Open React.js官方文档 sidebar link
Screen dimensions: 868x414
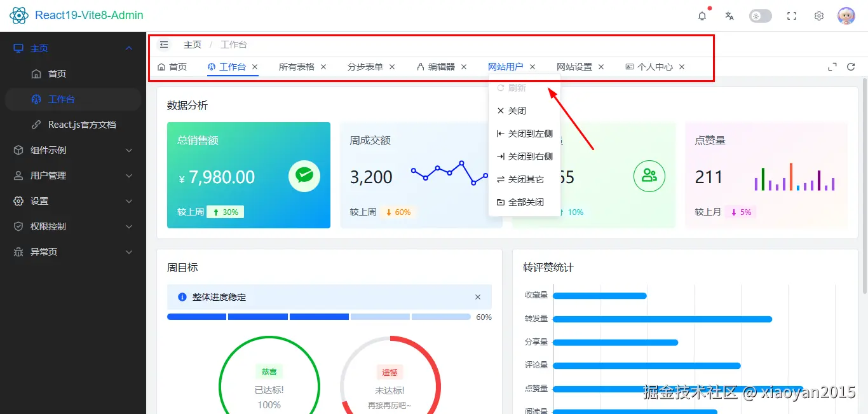tap(73, 125)
